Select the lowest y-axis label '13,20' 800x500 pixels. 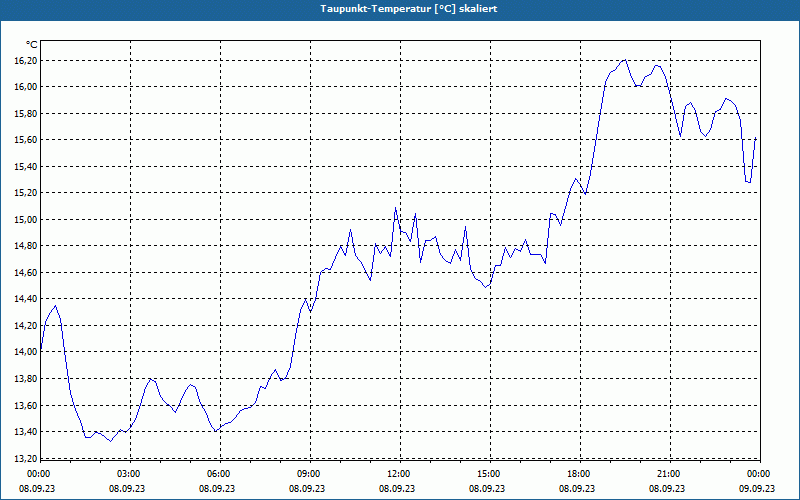[x=26, y=458]
